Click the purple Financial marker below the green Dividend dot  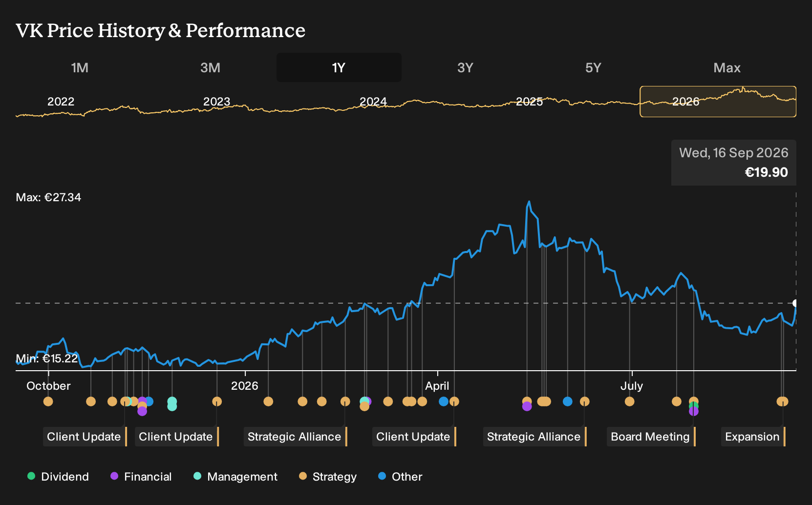click(693, 411)
